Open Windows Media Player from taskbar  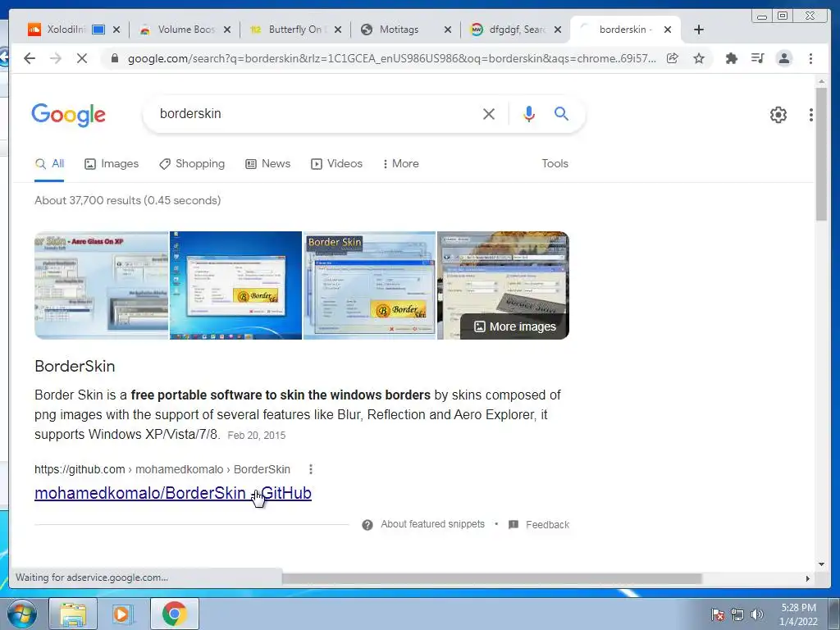[x=123, y=614]
